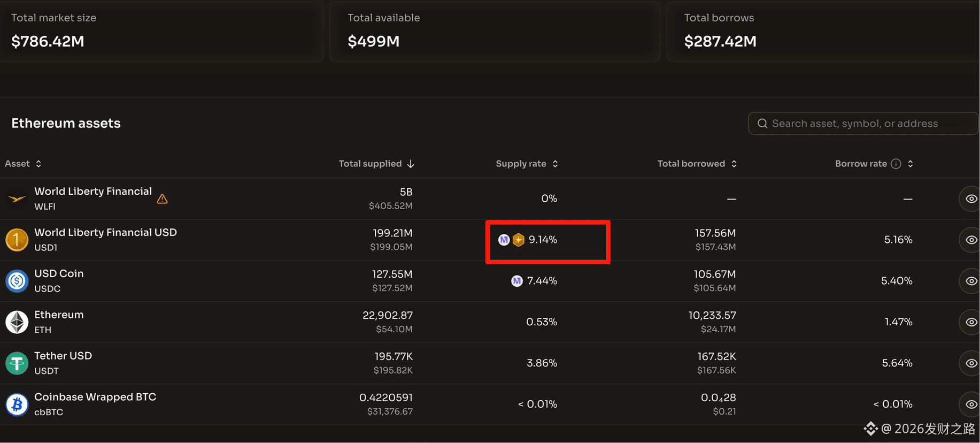
Task: Click the 5.40% borrow rate for USDC
Action: [897, 281]
